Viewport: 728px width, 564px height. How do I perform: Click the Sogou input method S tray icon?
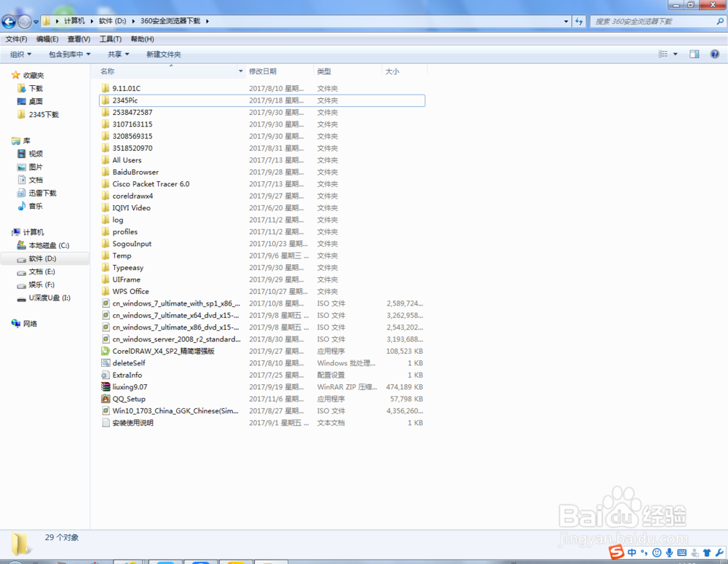coord(617,552)
